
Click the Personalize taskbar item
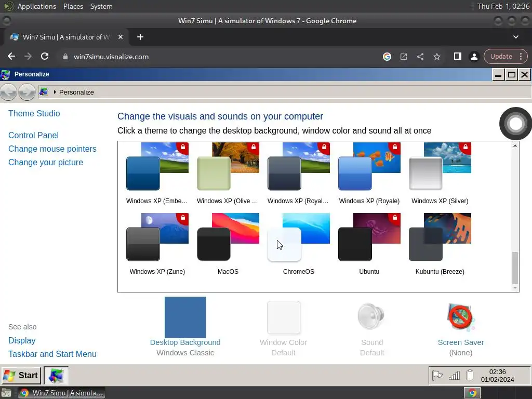[56, 375]
